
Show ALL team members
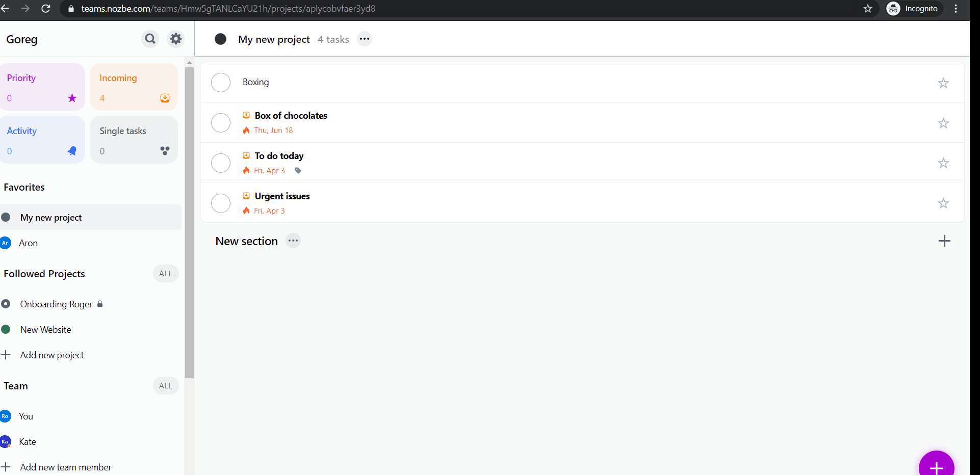(x=166, y=385)
